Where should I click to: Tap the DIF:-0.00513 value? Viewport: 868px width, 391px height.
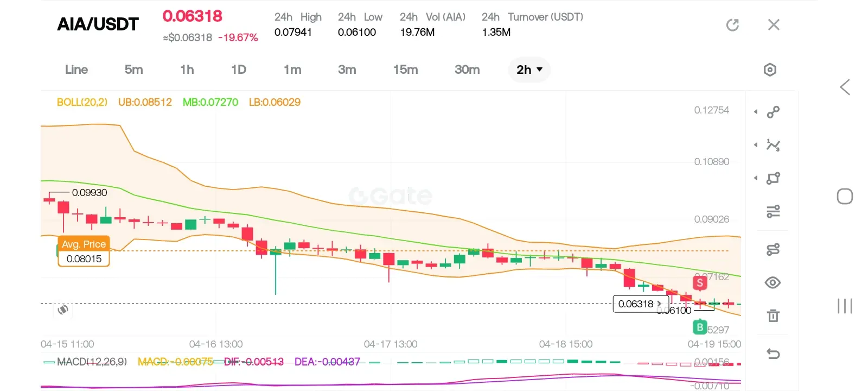254,362
